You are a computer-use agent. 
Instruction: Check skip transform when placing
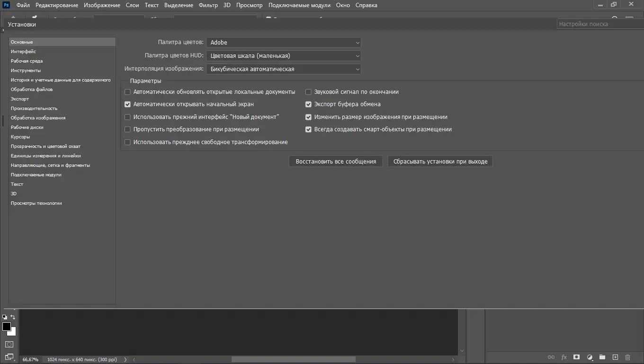127,129
